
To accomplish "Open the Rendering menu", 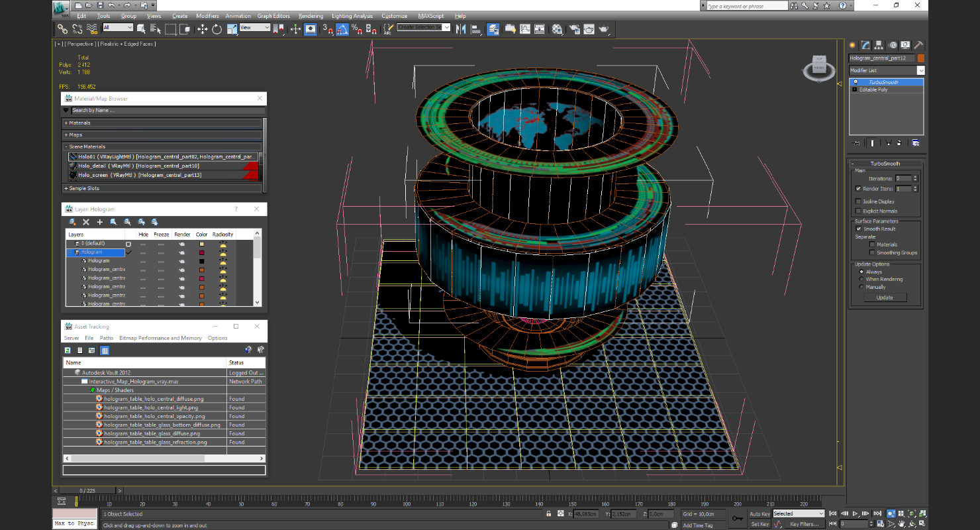I will (x=311, y=16).
